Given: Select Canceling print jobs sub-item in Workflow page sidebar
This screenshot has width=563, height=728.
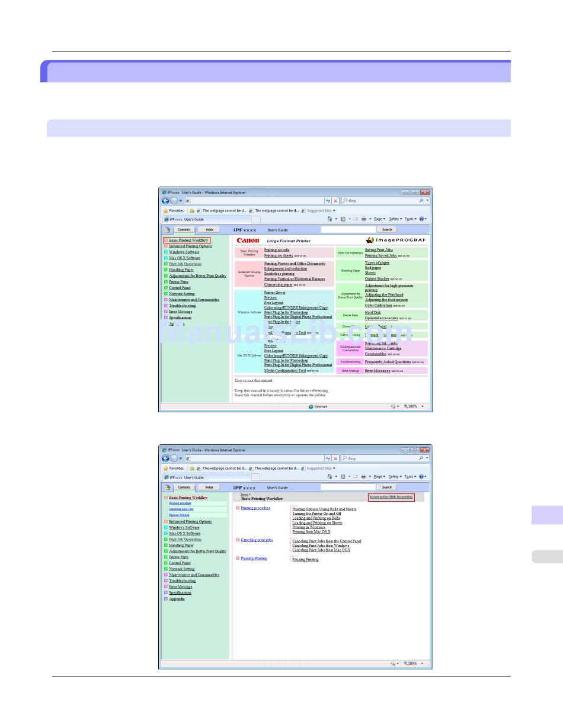Looking at the screenshot, I should (181, 509).
